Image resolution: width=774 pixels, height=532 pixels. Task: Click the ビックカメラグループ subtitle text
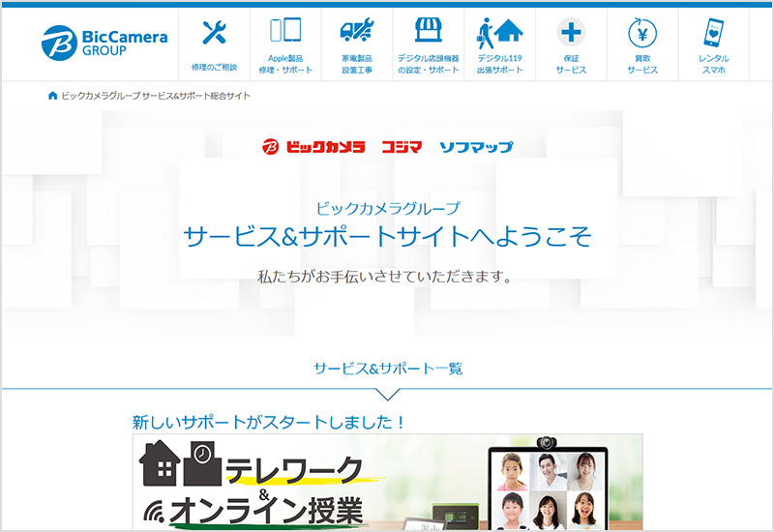(x=388, y=208)
